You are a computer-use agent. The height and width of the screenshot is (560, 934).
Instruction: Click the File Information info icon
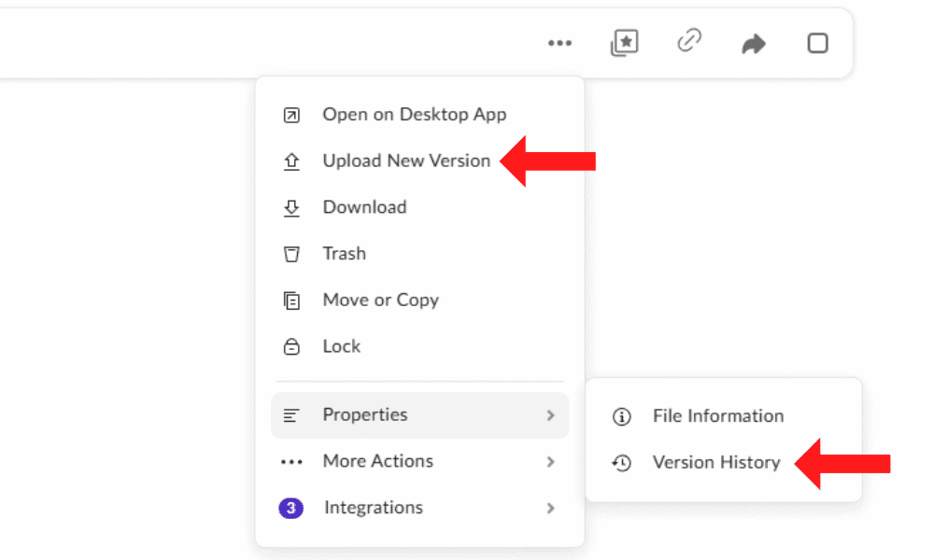(x=621, y=416)
